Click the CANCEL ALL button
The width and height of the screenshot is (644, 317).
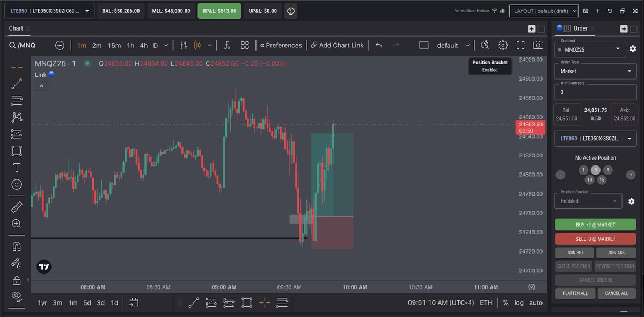click(616, 293)
